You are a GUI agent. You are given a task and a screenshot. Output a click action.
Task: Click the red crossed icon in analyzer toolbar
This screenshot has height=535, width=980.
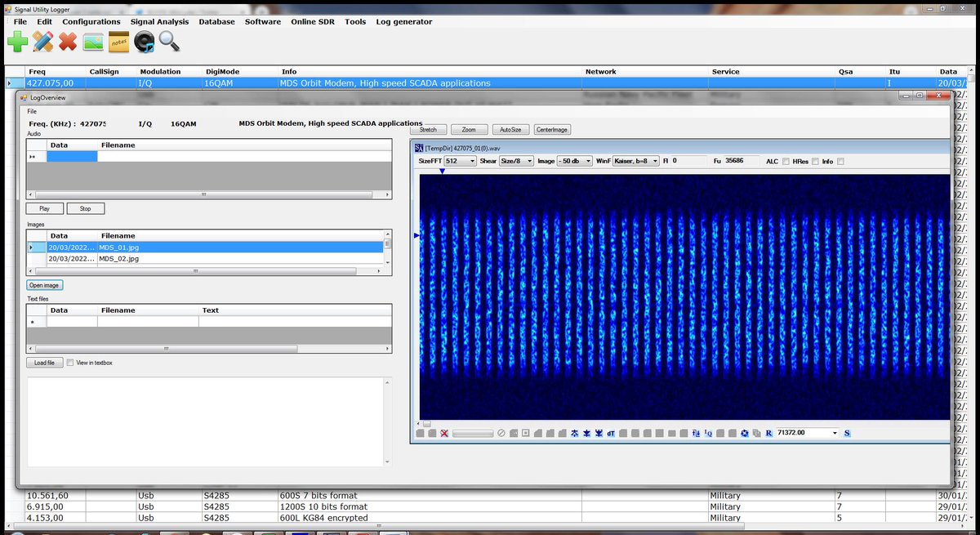click(444, 433)
